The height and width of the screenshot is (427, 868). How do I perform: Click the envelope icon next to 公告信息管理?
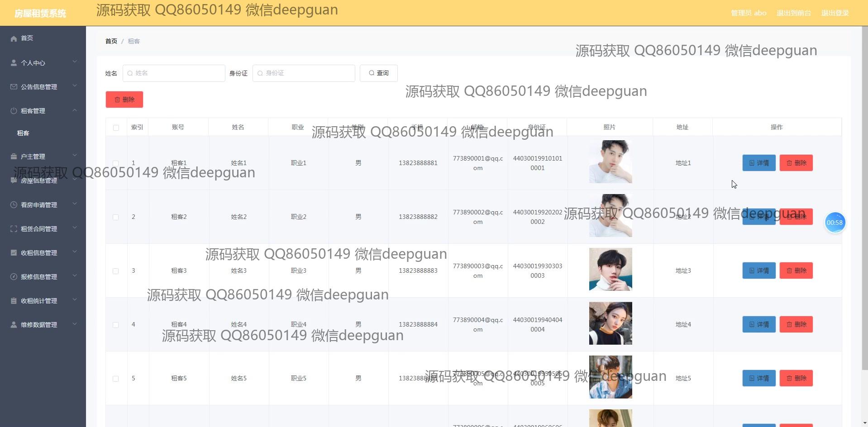pos(14,87)
